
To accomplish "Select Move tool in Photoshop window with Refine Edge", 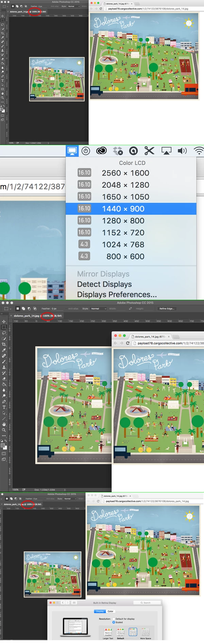I will coord(4,321).
